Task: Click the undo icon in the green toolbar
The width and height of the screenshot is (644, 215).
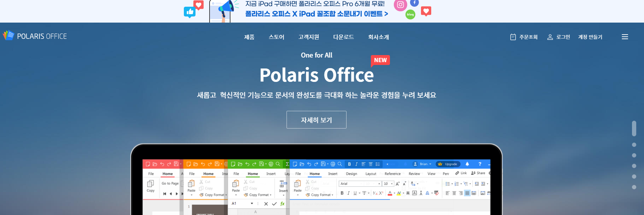Action: [247, 164]
